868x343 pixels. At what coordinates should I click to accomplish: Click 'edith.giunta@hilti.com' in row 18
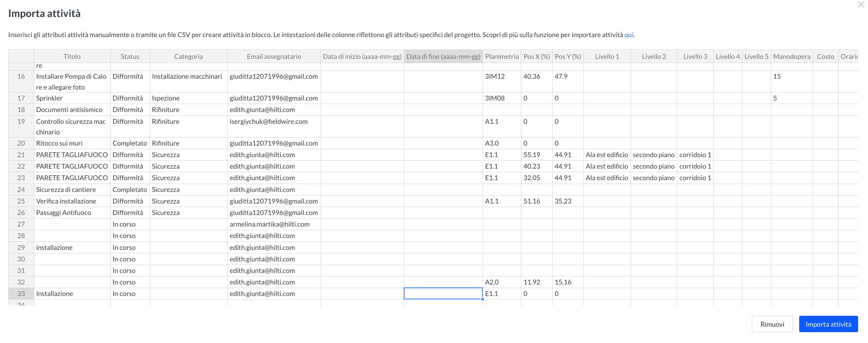(x=274, y=110)
